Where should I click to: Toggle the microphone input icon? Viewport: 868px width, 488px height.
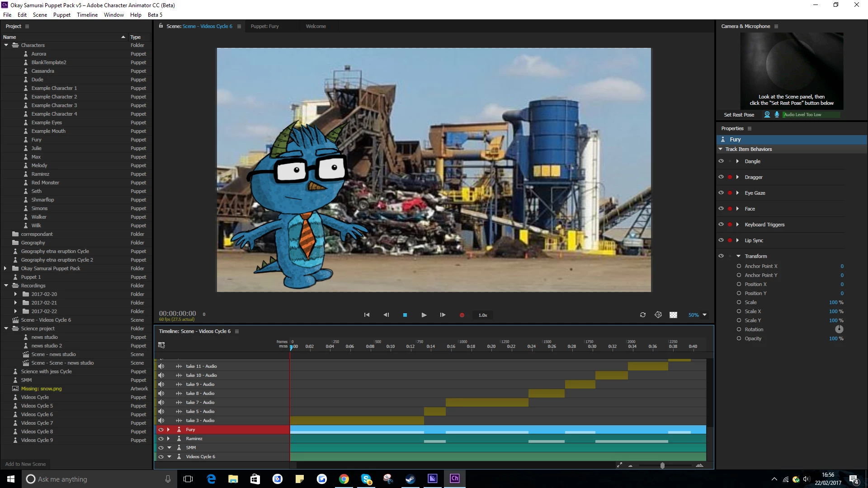[777, 114]
